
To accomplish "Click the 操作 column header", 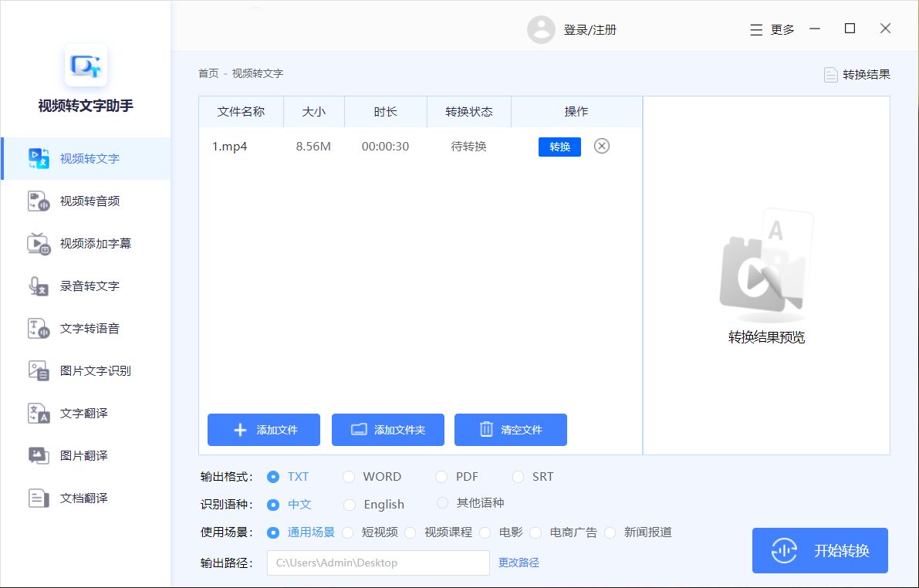I will click(x=576, y=111).
